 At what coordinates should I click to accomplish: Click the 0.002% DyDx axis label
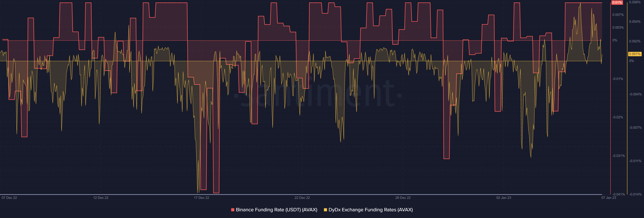coord(635,41)
